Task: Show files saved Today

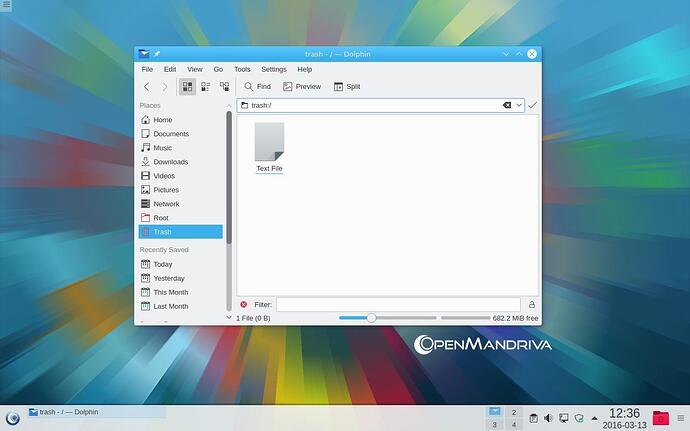Action: pyautogui.click(x=180, y=264)
